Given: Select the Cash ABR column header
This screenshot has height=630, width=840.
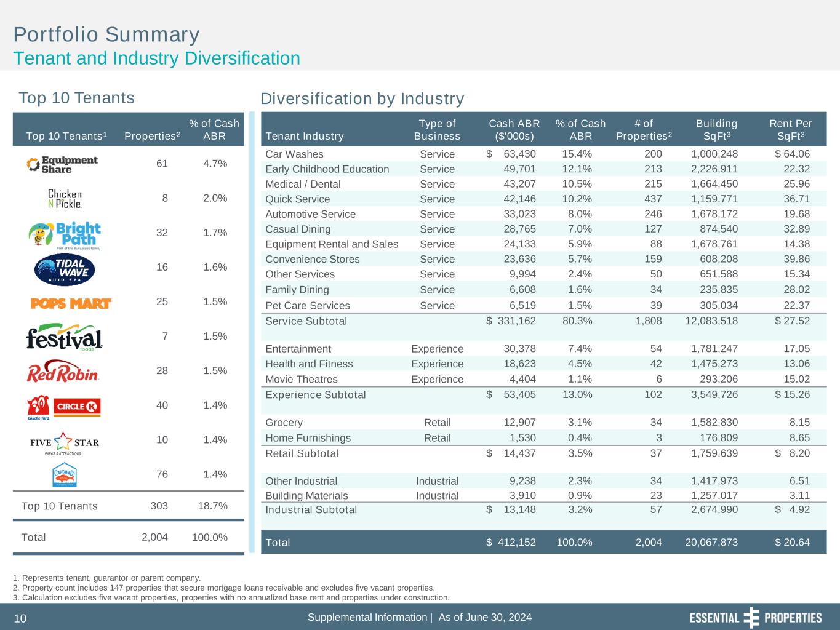Looking at the screenshot, I should click(514, 130).
